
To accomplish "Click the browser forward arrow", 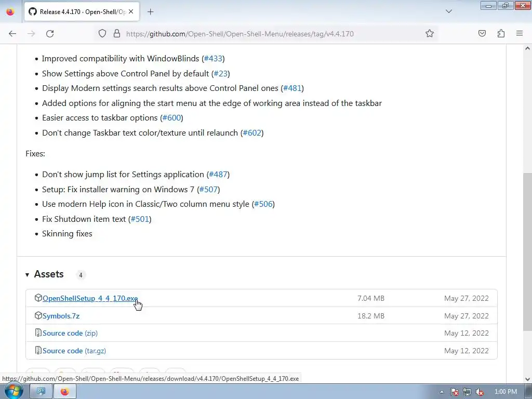I will pos(31,34).
